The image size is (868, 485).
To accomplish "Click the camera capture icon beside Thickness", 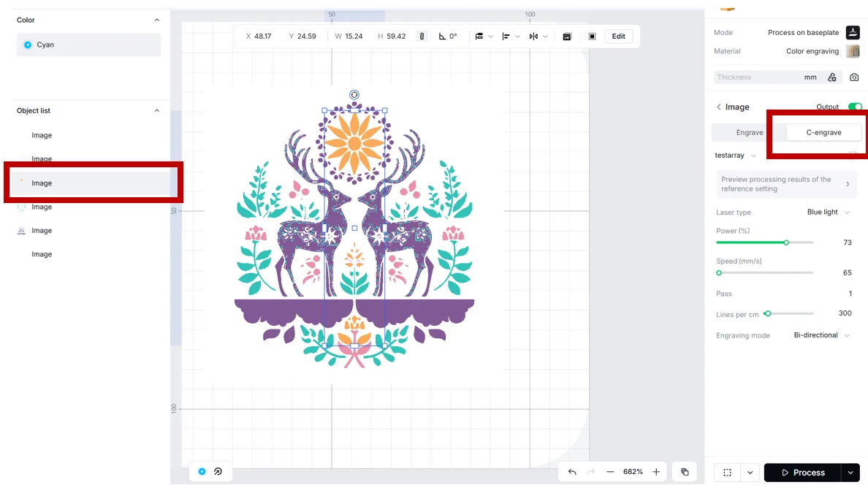I will tap(854, 77).
